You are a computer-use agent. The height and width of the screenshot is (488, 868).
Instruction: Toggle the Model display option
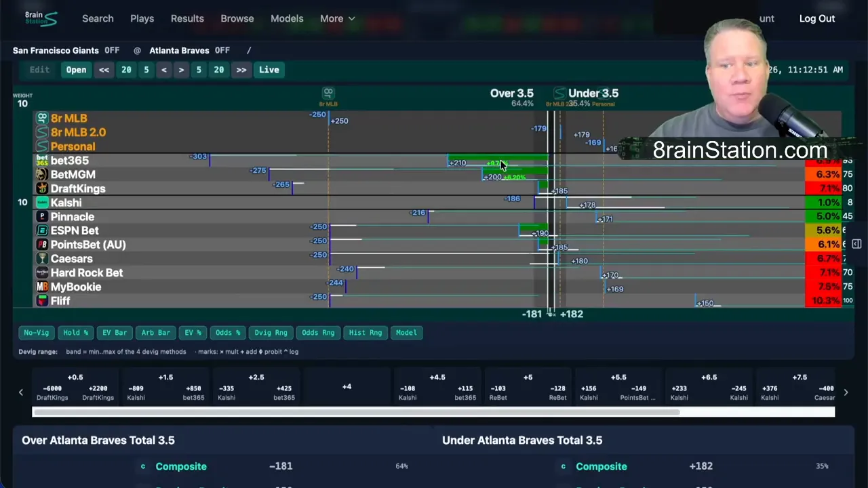(x=406, y=333)
